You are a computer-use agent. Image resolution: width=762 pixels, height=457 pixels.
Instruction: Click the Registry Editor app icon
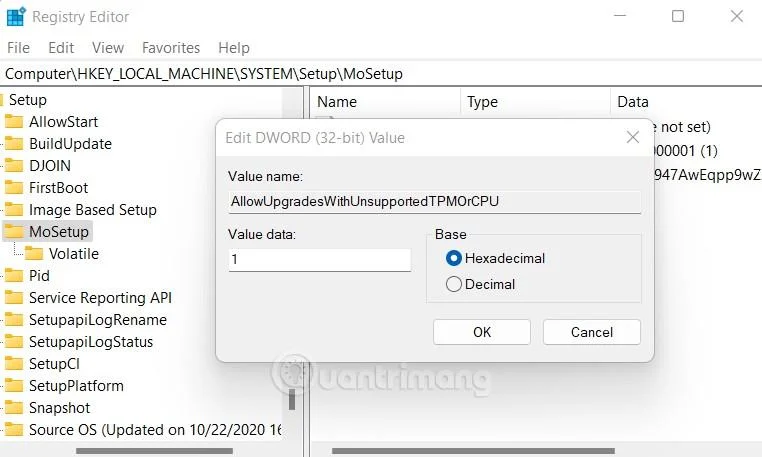pyautogui.click(x=16, y=17)
